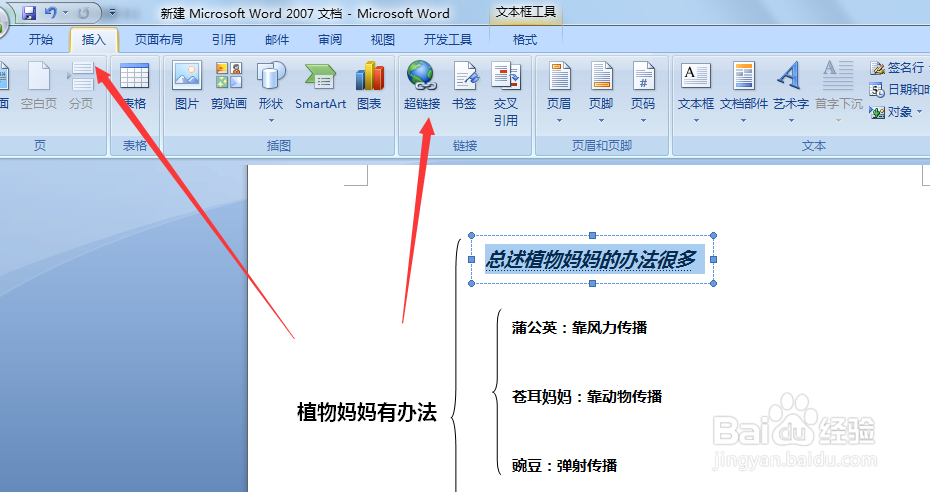
Task: Click the 签名行 signature line button
Action: tap(897, 68)
